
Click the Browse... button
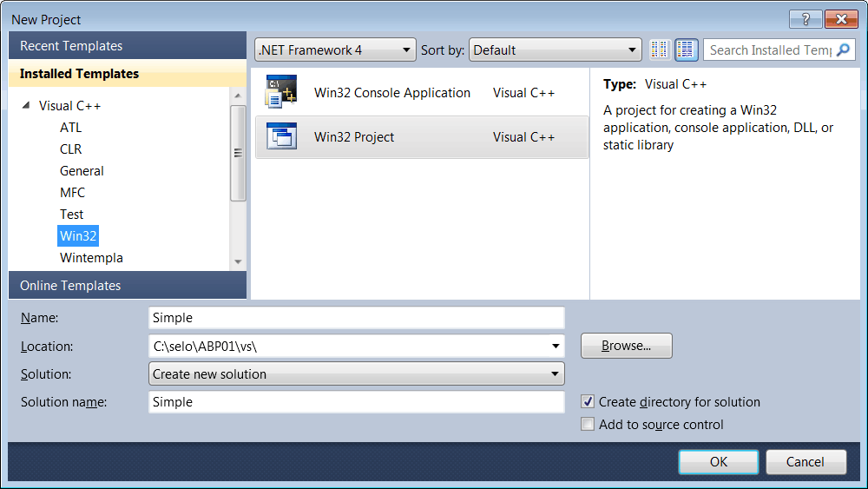pos(626,346)
